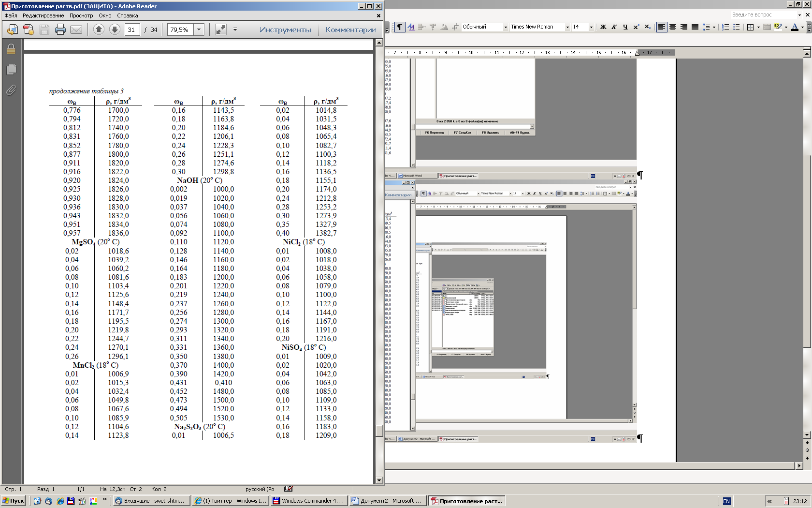812x508 pixels.
Task: Click the spelling status book icon in Word
Action: pos(289,489)
